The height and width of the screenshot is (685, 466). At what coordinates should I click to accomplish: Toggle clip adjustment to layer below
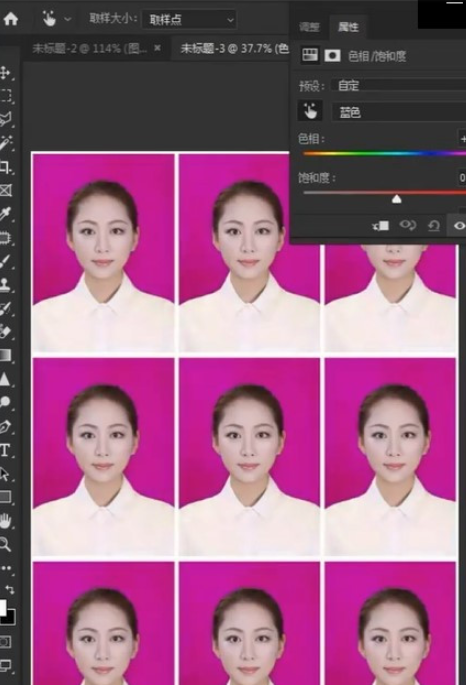point(380,225)
